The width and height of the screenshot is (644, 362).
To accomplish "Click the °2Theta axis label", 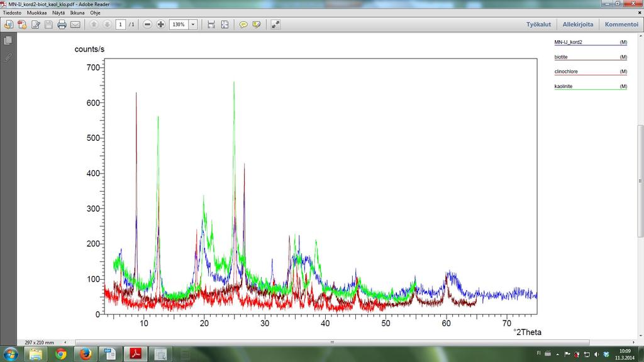I will pyautogui.click(x=527, y=332).
